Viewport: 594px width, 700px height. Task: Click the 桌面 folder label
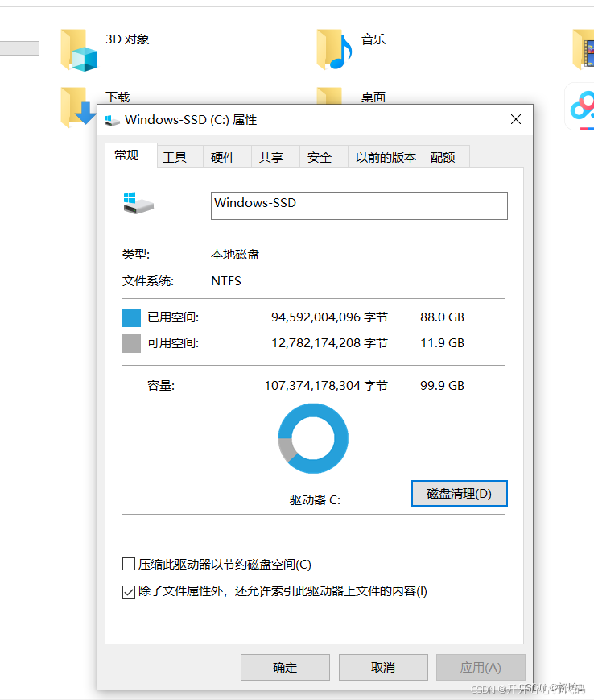(373, 97)
